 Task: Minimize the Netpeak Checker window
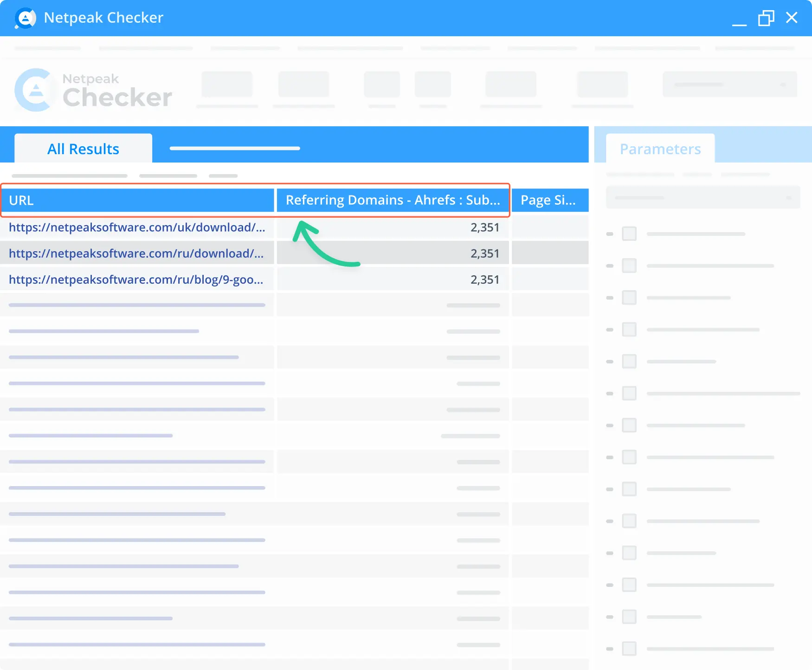coord(739,24)
